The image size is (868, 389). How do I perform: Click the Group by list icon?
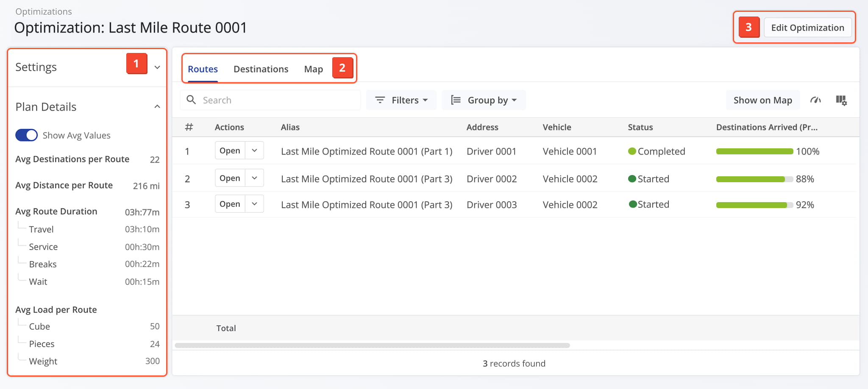(x=456, y=100)
